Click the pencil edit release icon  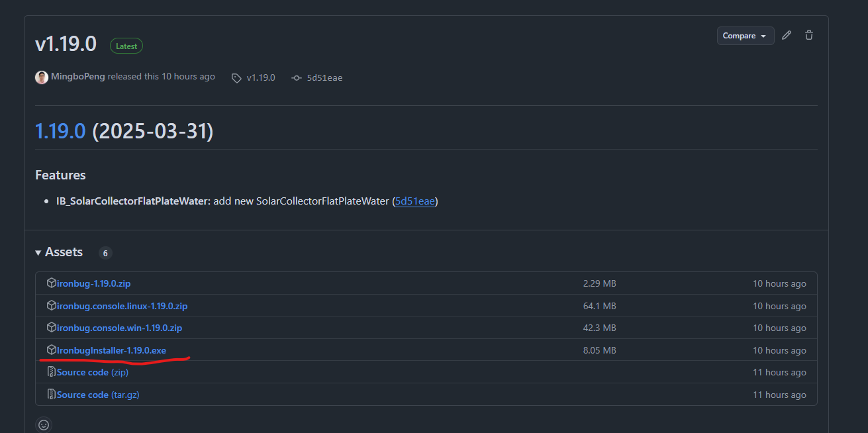point(787,36)
